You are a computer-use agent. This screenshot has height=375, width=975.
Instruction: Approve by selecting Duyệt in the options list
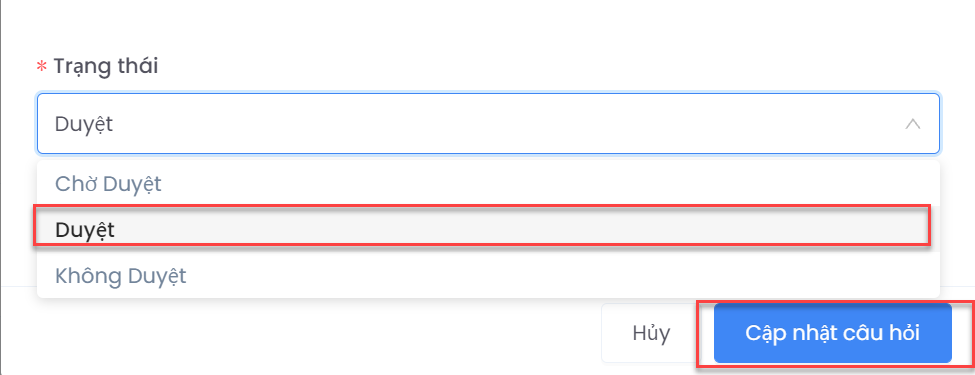(488, 229)
